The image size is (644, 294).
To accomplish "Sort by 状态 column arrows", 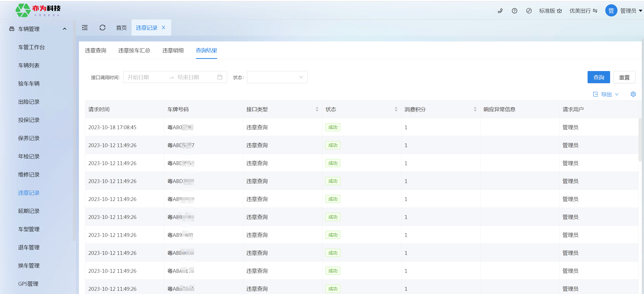I will coord(396,109).
